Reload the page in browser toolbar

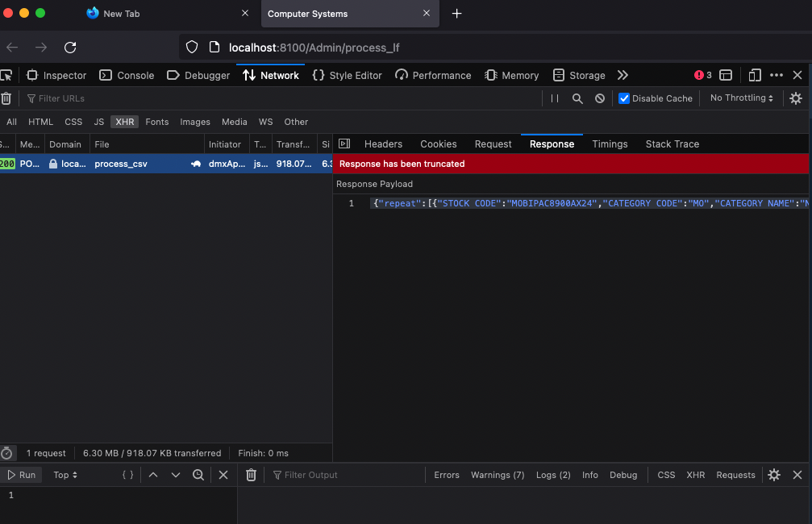pyautogui.click(x=70, y=48)
